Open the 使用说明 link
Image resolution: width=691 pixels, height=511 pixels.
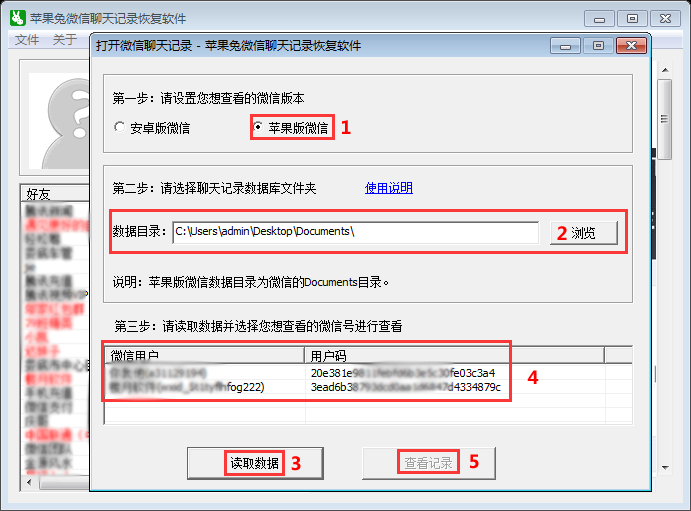click(x=389, y=188)
